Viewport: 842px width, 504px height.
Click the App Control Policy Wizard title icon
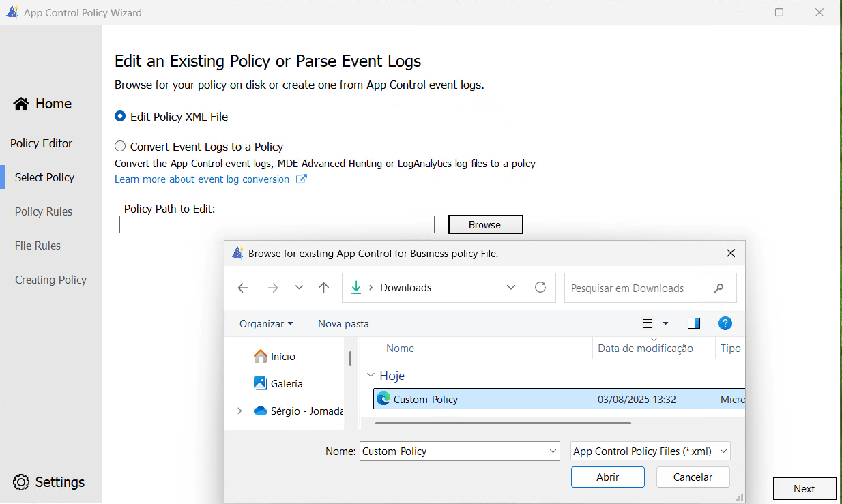point(12,12)
